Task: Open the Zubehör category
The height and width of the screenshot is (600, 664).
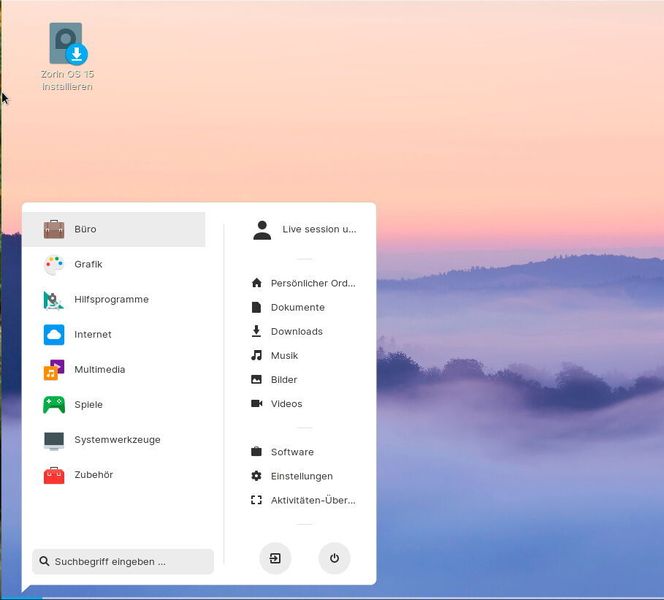Action: (x=114, y=475)
